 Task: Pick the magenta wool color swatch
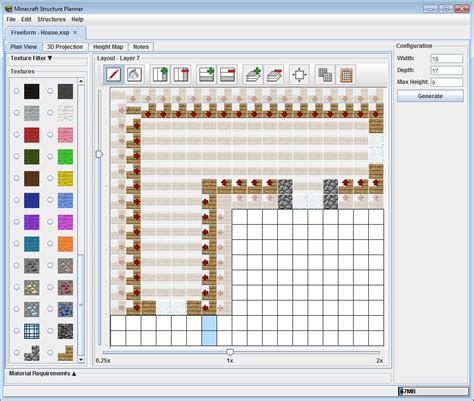65,222
